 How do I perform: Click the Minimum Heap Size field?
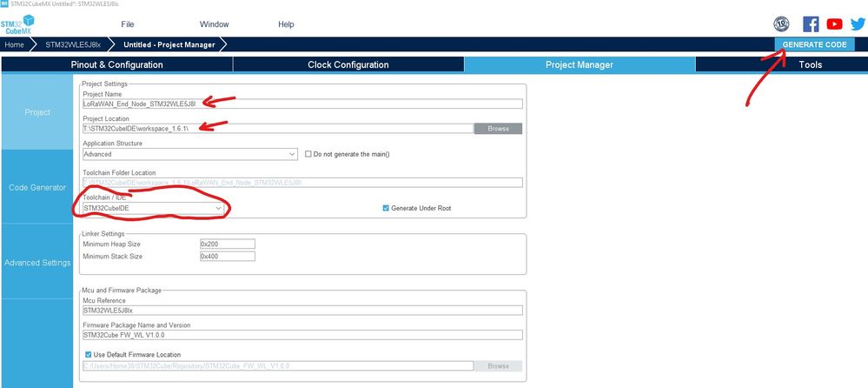click(228, 244)
